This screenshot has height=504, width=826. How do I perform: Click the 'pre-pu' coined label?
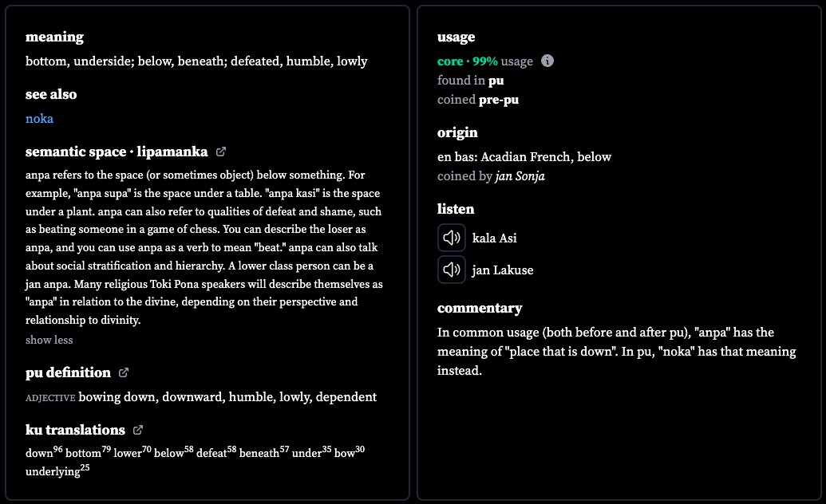tap(498, 100)
